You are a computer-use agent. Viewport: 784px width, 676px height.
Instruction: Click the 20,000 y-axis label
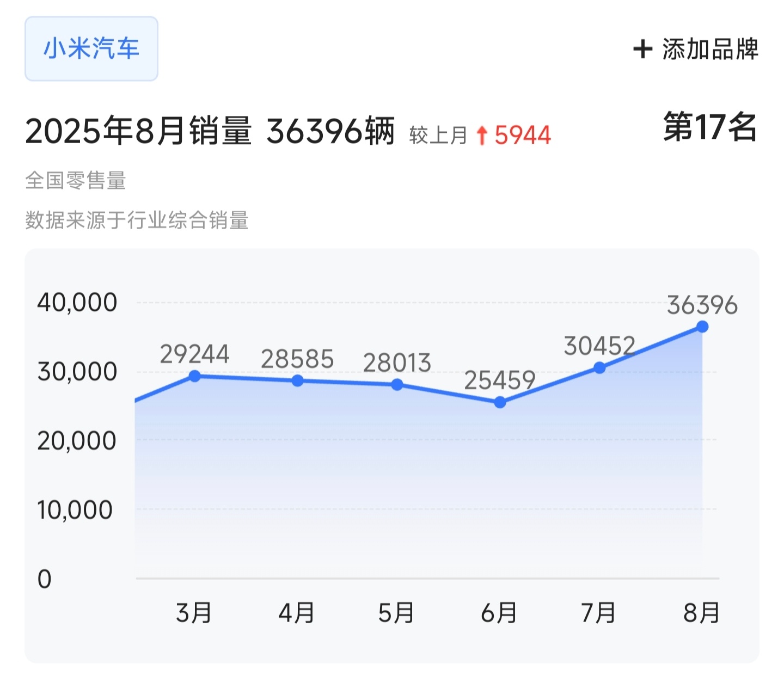point(77,441)
